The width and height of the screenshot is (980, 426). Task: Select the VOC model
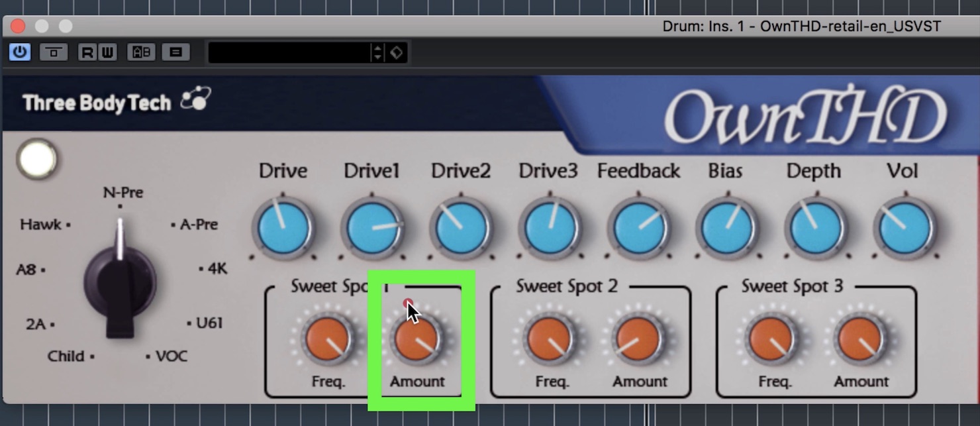171,356
